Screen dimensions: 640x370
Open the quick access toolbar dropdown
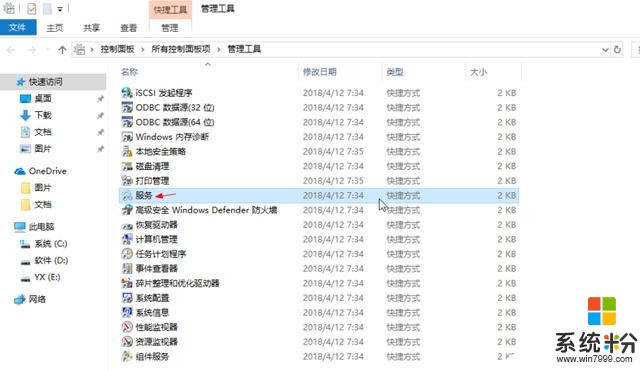click(60, 9)
